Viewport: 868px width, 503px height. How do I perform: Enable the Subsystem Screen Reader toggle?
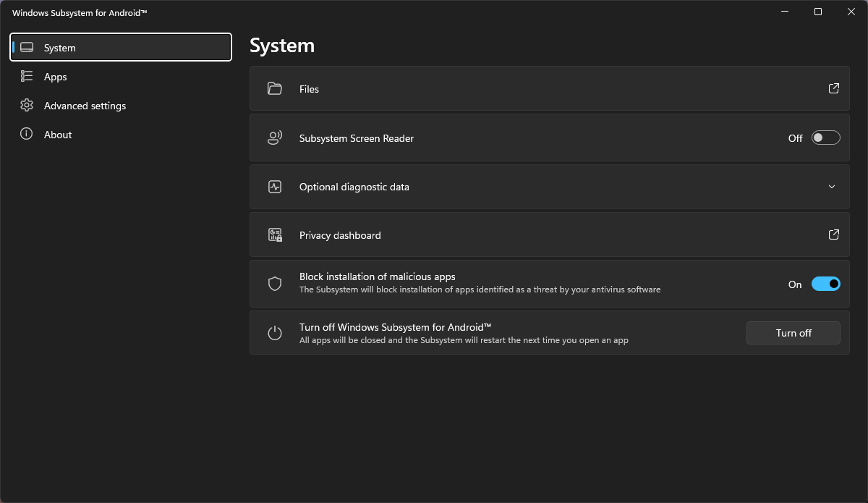(825, 138)
